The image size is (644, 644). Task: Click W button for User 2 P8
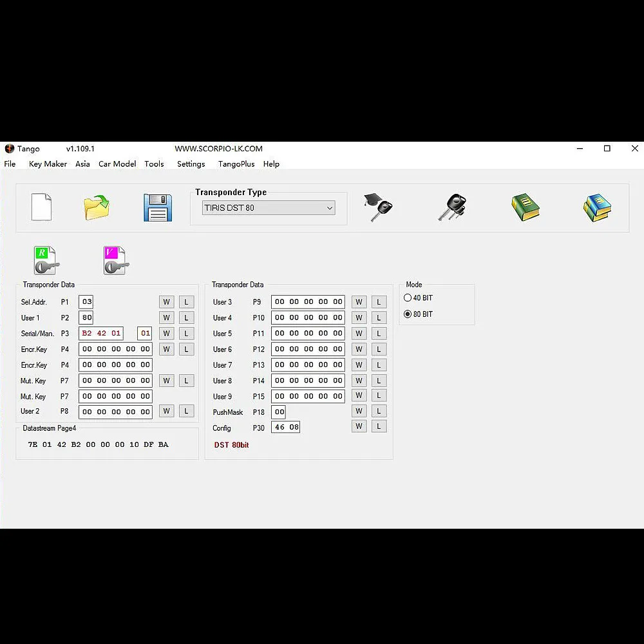click(x=166, y=411)
